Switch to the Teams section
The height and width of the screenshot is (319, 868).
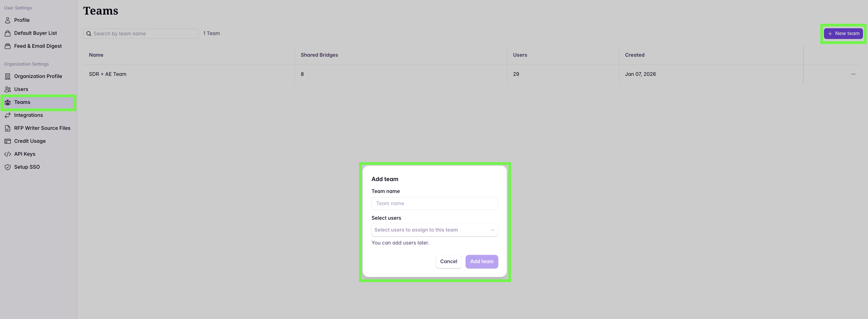(x=22, y=102)
